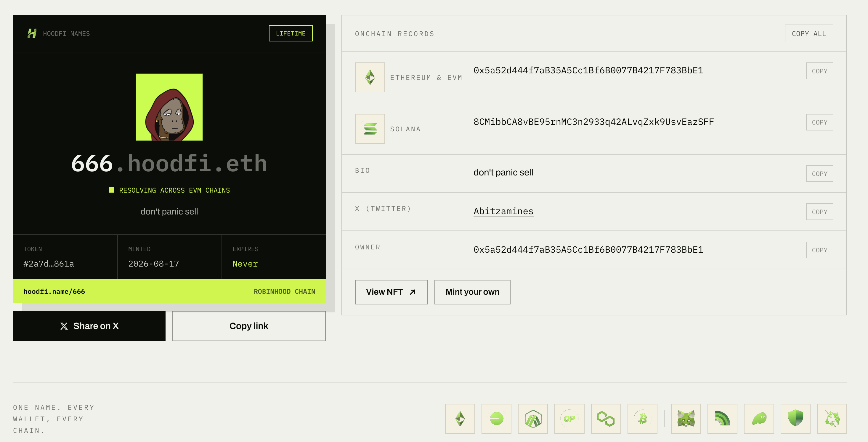Image resolution: width=868 pixels, height=442 pixels.
Task: Click the X logo on the Share button
Action: (x=64, y=326)
